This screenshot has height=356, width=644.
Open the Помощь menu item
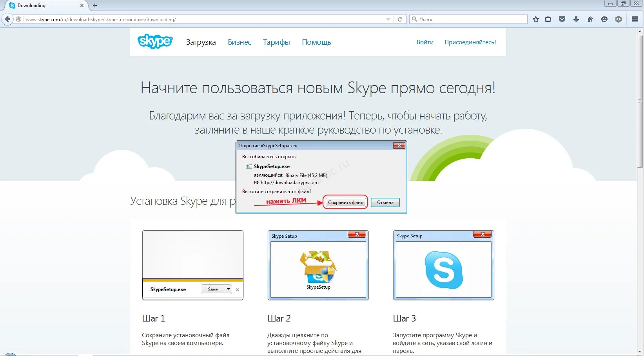coord(316,42)
